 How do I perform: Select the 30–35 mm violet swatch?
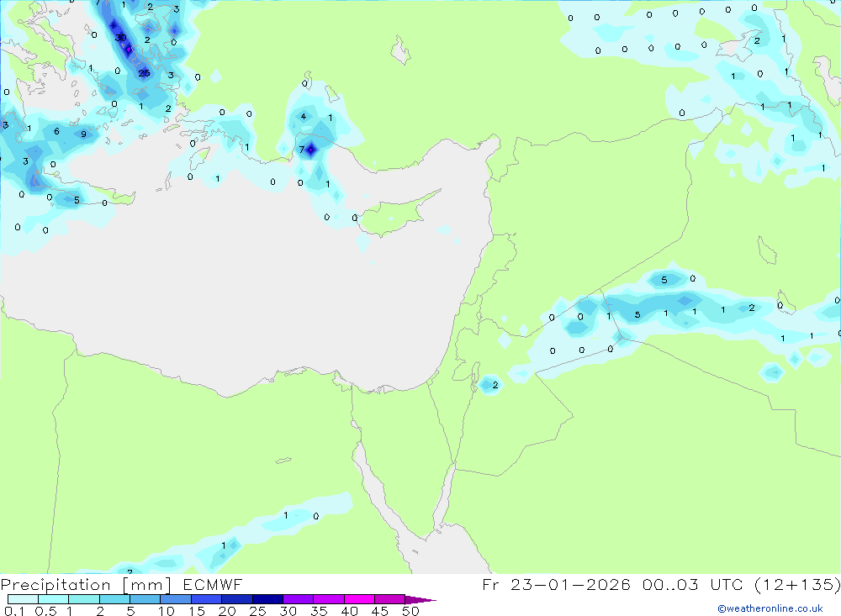click(299, 599)
